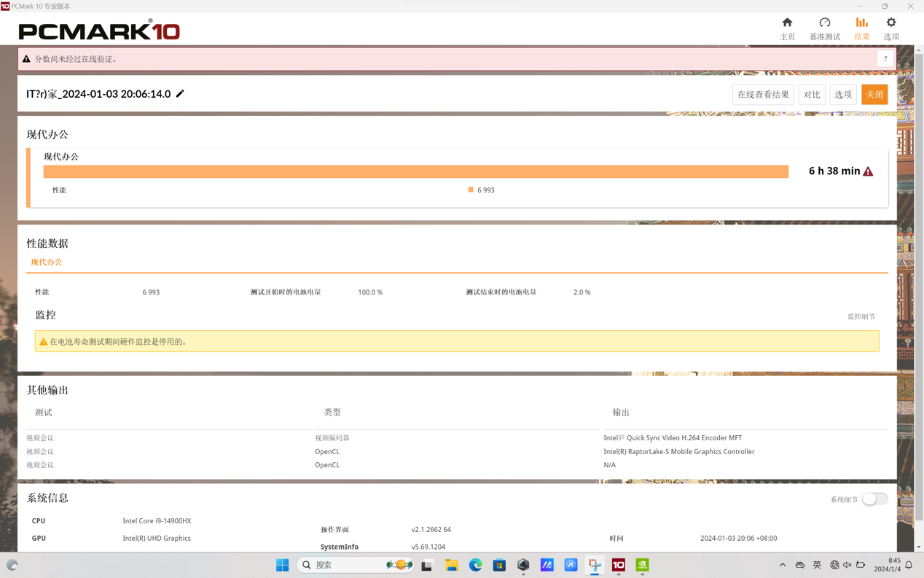Open the 主页 home icon
The height and width of the screenshot is (578, 924).
[787, 28]
